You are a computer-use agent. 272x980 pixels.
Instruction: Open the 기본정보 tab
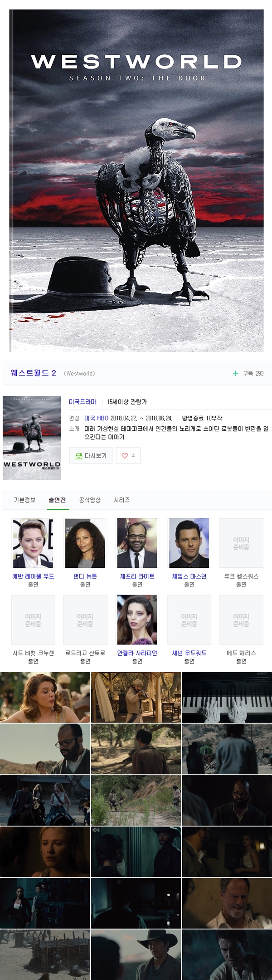[24, 500]
